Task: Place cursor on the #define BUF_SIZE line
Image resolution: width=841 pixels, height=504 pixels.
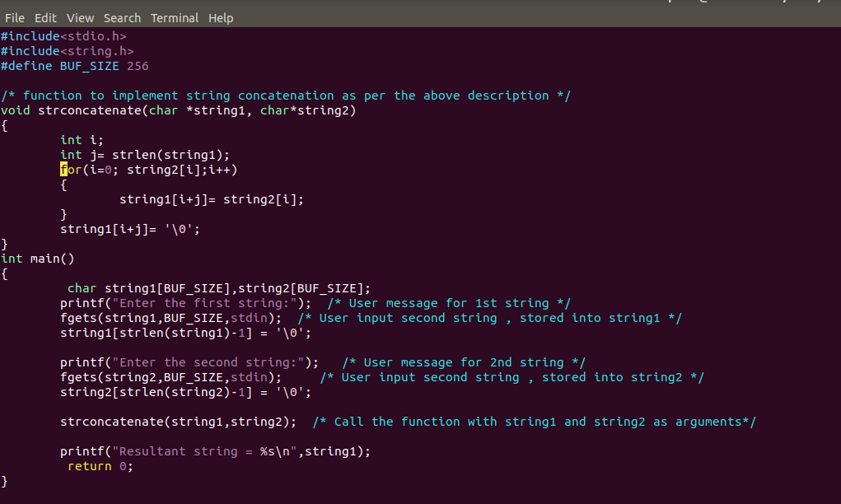Action: 74,65
